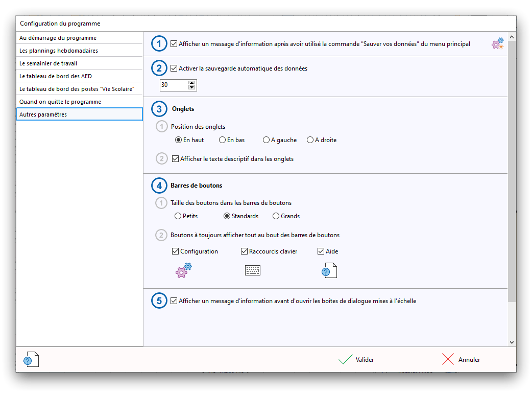Uncheck the Raccourcis clavier checkbox
This screenshot has height=393, width=532.
pyautogui.click(x=245, y=251)
